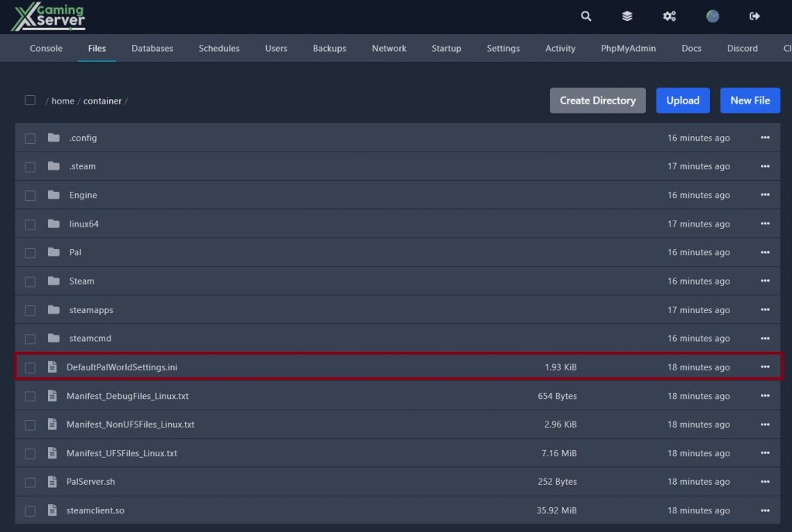Click the DefaultPalWorldSettings.ini file icon

(x=52, y=367)
